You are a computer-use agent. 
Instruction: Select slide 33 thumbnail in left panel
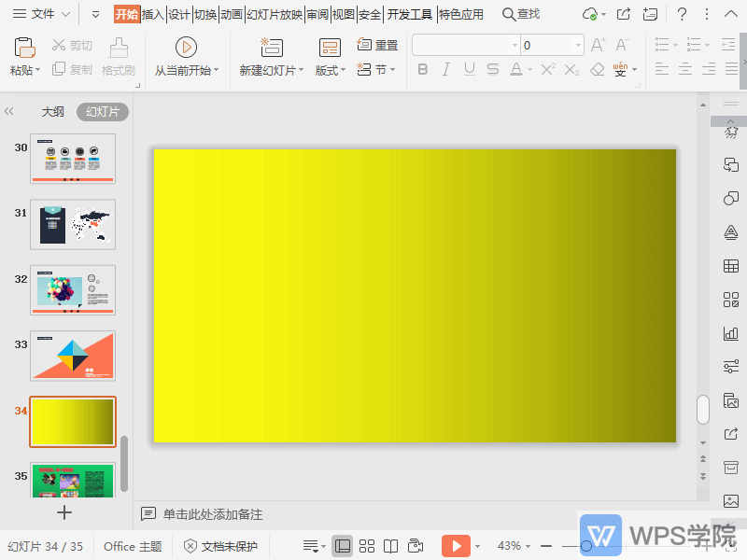(72, 356)
